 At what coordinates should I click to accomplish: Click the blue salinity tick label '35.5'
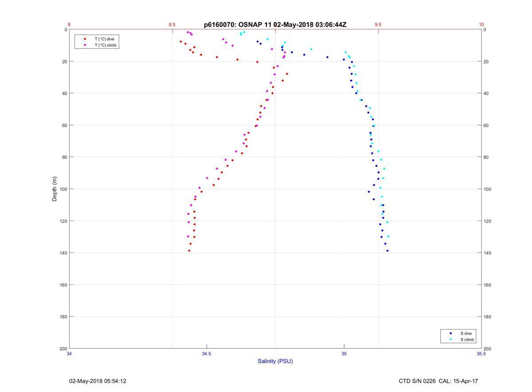[481, 354]
